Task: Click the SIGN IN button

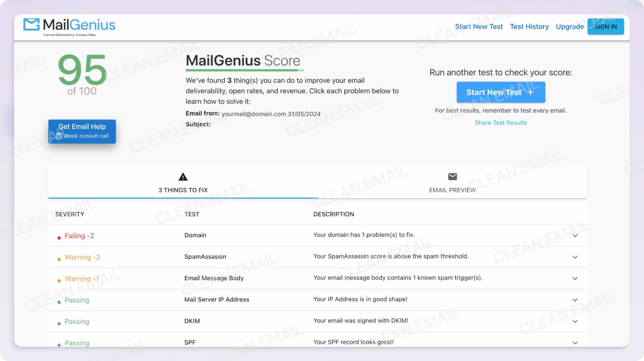Action: tap(605, 26)
